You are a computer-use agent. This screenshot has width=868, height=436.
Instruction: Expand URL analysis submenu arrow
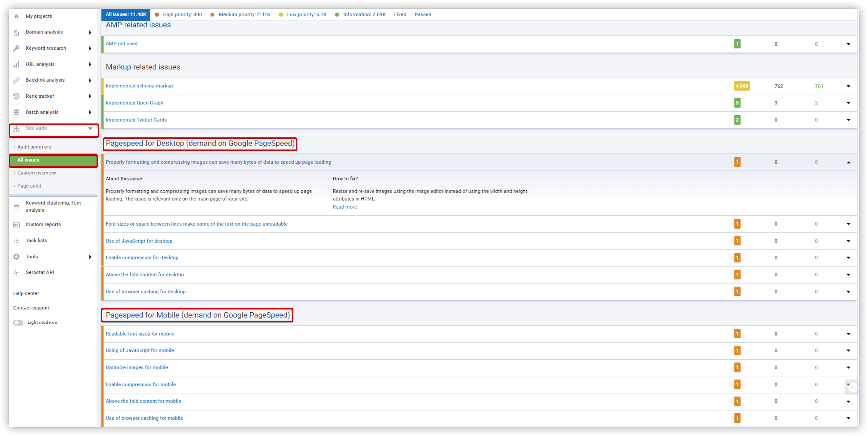click(90, 64)
